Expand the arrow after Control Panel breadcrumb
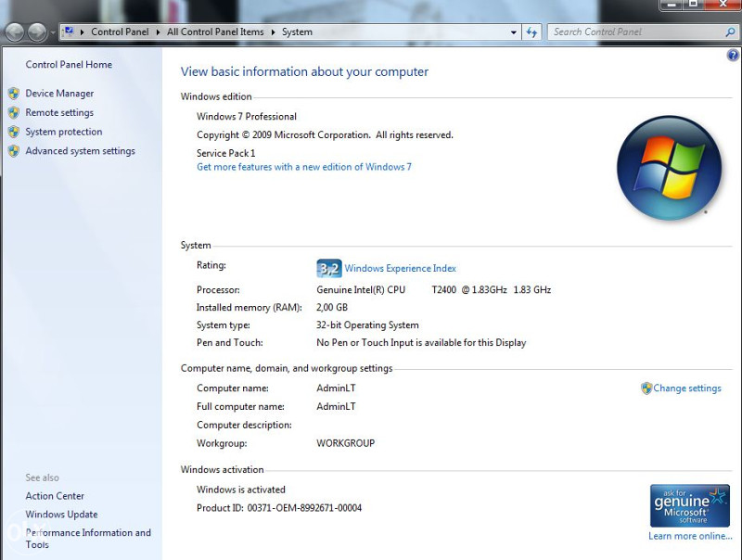This screenshot has width=742, height=560. point(158,32)
